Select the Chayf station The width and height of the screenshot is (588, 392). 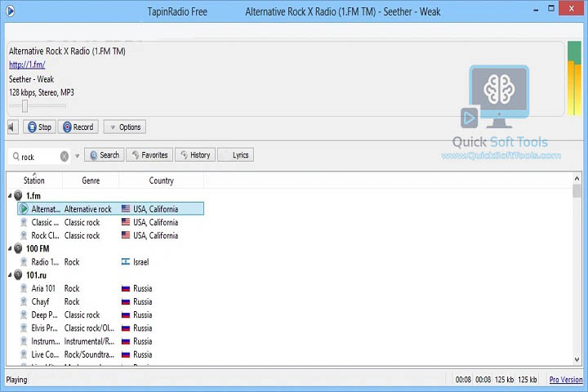click(x=111, y=301)
